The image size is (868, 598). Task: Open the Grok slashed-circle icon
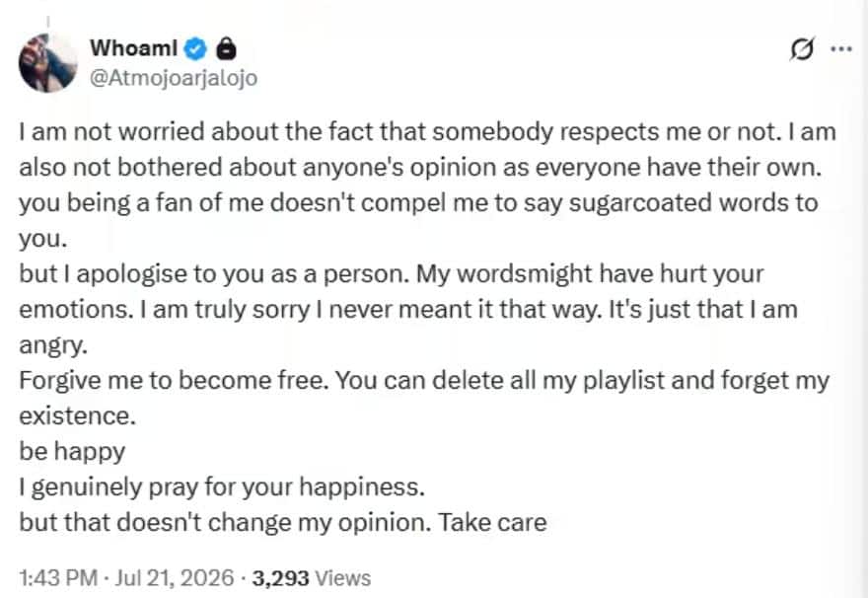pyautogui.click(x=802, y=49)
